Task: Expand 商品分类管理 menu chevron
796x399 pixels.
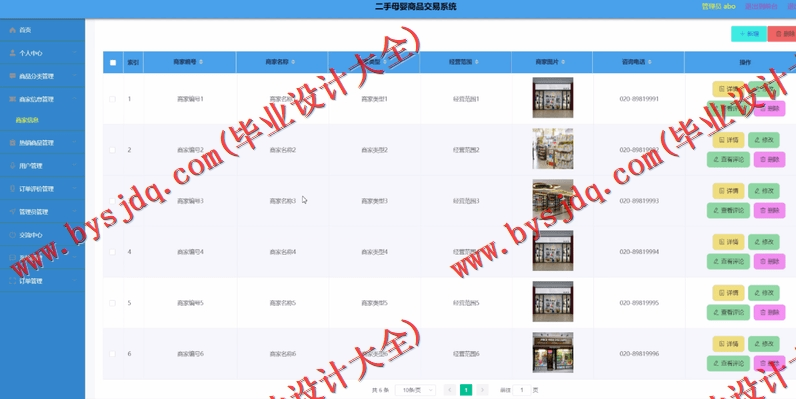Action: [x=75, y=76]
